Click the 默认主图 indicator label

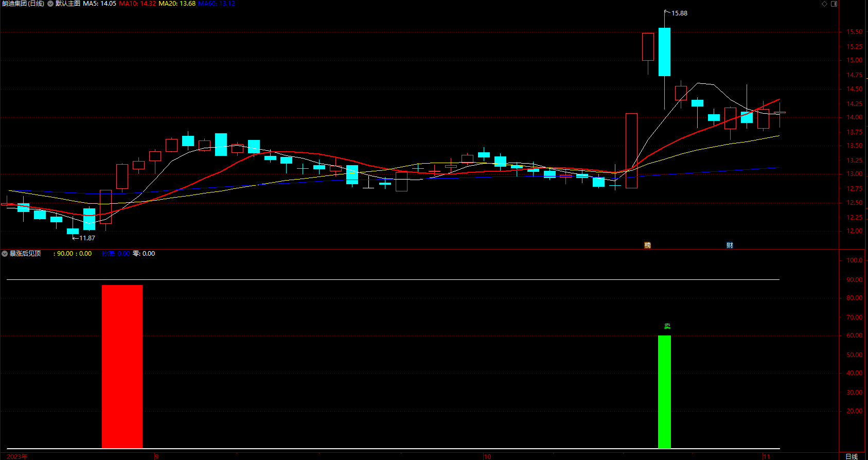click(68, 4)
